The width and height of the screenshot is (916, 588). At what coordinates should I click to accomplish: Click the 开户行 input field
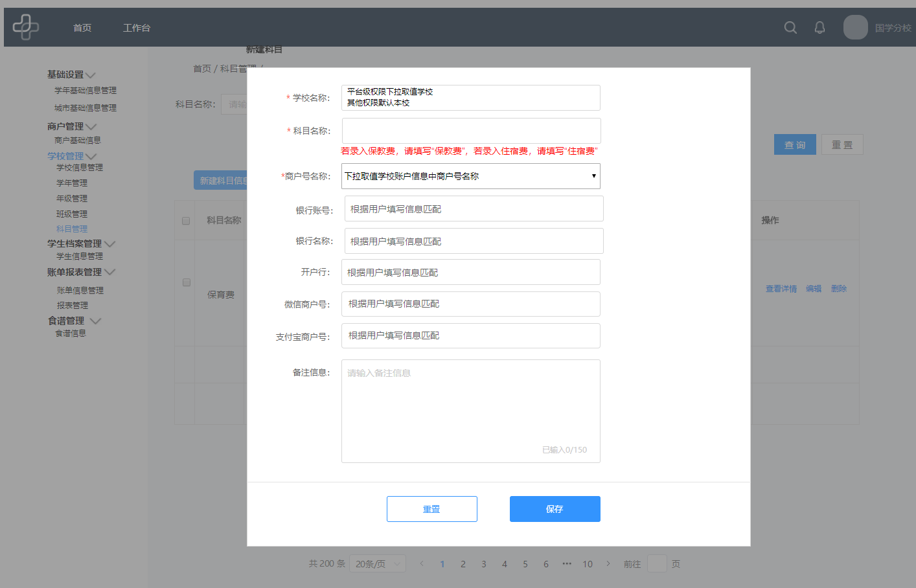tap(471, 272)
